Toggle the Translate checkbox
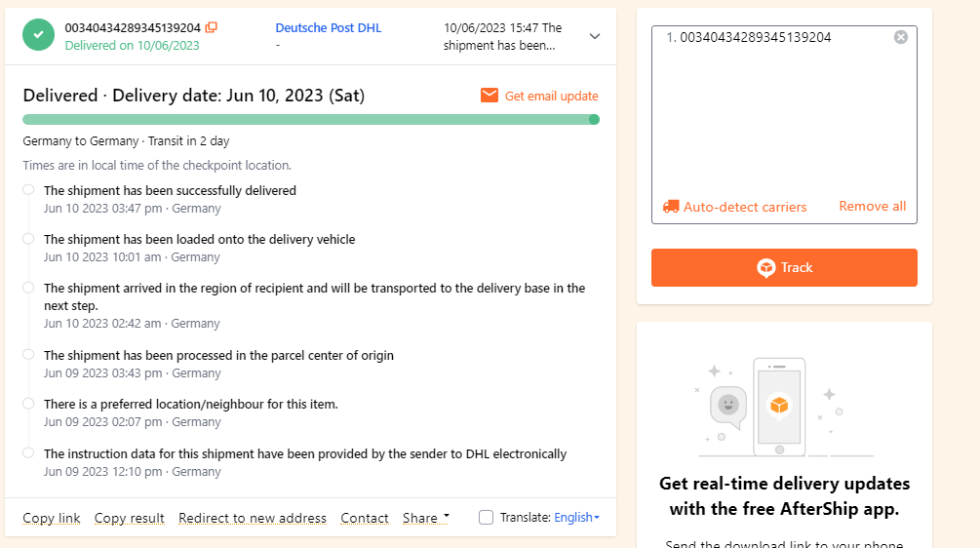This screenshot has height=548, width=980. [x=487, y=518]
